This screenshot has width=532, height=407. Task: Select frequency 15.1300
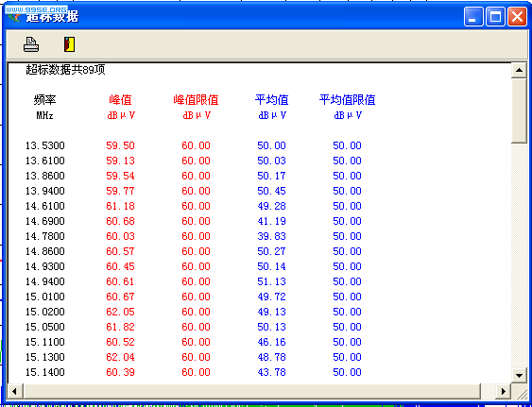tap(45, 357)
